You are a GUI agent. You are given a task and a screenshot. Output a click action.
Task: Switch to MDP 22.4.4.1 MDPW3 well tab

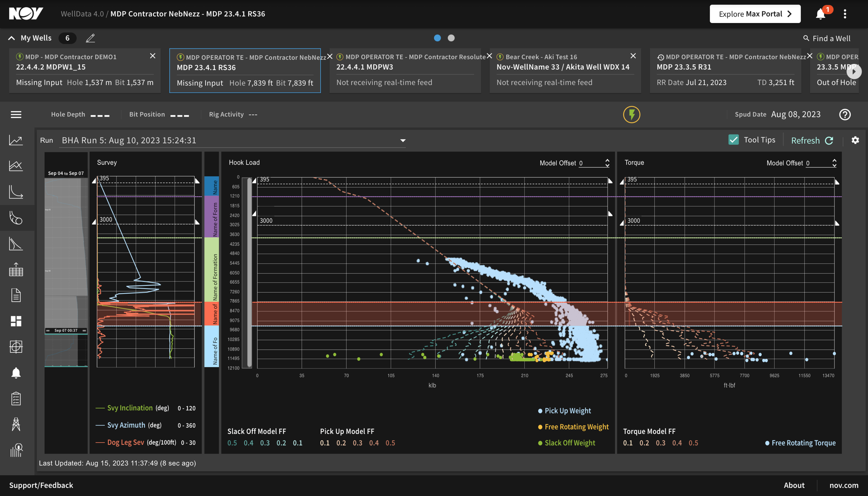405,70
